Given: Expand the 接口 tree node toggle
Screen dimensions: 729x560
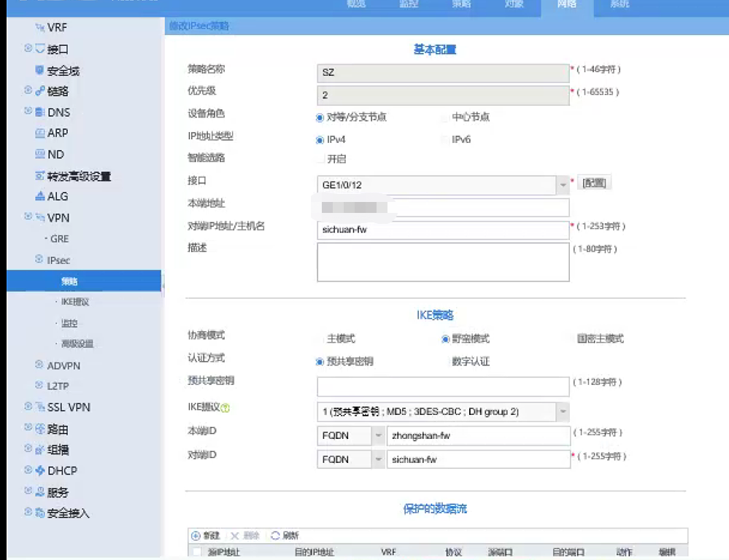Looking at the screenshot, I should click(x=28, y=48).
